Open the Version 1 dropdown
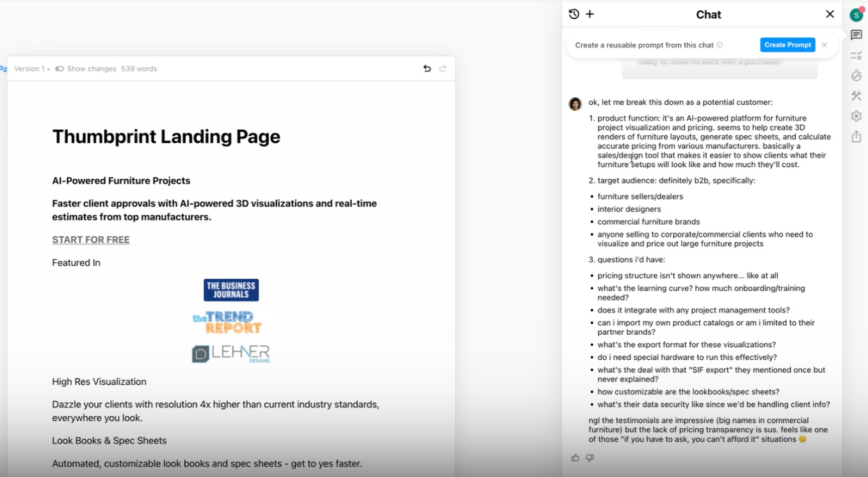 tap(32, 69)
